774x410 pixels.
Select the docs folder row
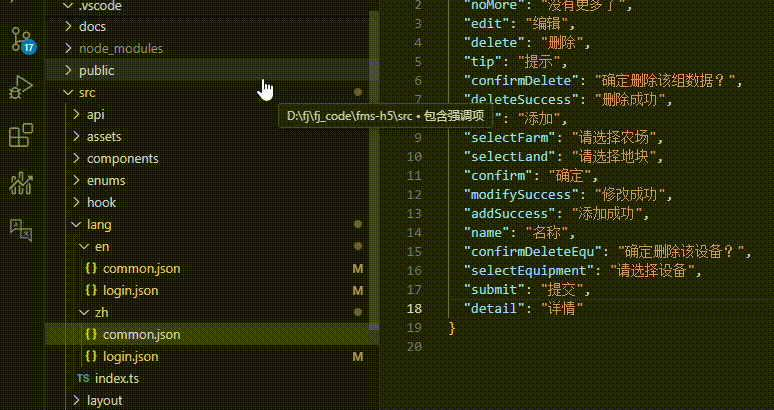pyautogui.click(x=206, y=26)
